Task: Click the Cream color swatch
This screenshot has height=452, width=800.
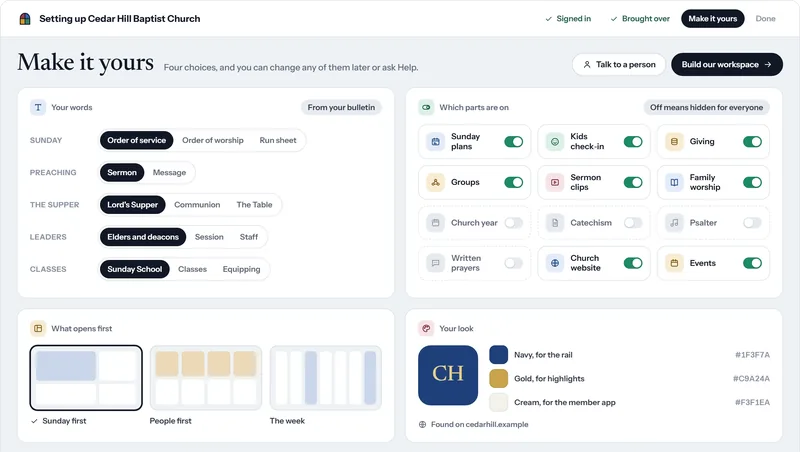Action: point(498,403)
